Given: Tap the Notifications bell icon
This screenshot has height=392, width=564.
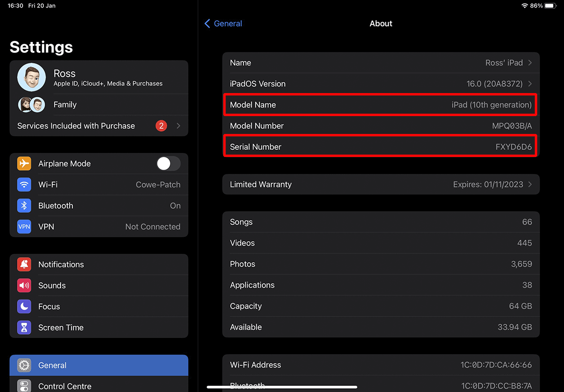Looking at the screenshot, I should click(x=24, y=265).
